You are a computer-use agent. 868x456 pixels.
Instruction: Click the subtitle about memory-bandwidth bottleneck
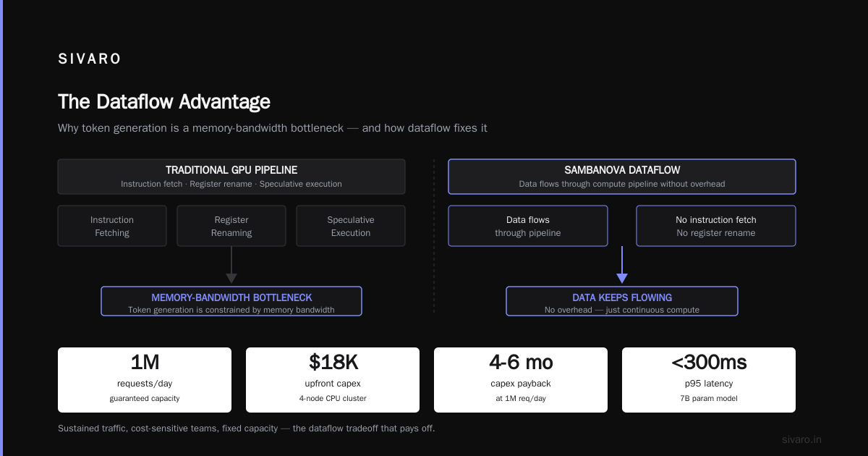[273, 128]
